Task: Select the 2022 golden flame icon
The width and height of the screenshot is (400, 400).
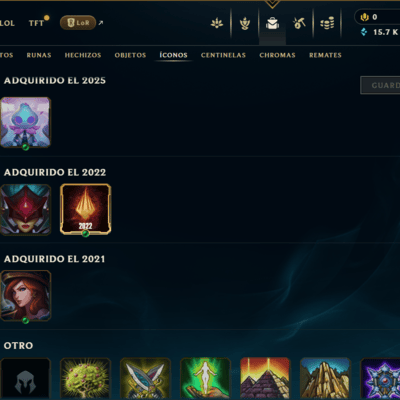Action: tap(86, 209)
